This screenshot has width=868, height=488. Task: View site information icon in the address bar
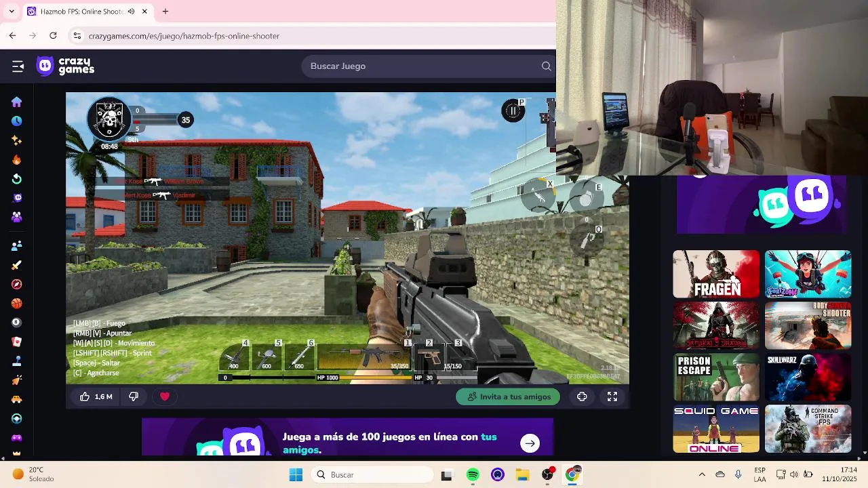coord(77,36)
